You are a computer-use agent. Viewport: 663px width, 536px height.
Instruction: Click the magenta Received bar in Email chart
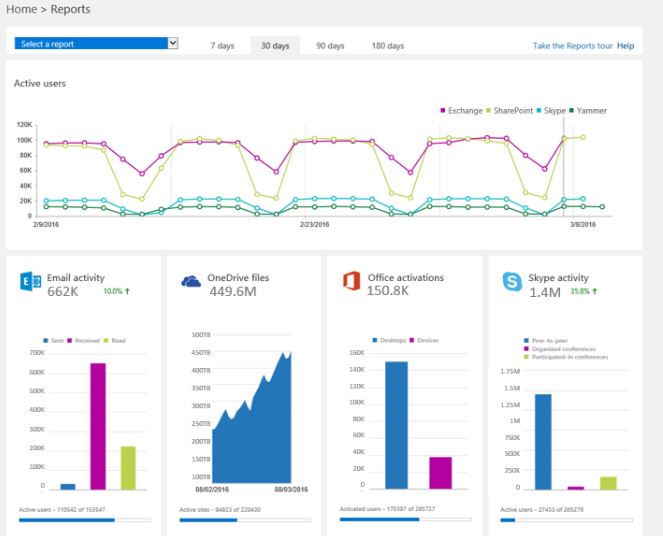click(98, 426)
